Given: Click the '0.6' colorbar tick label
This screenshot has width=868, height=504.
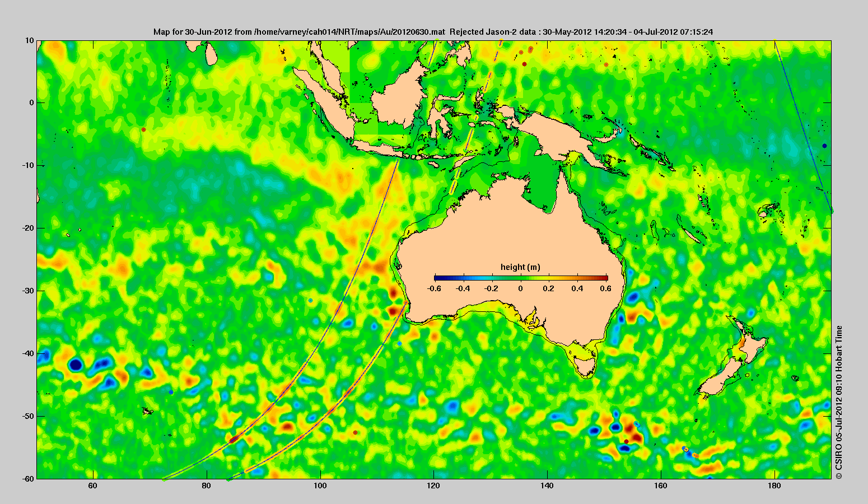Looking at the screenshot, I should pyautogui.click(x=606, y=288).
